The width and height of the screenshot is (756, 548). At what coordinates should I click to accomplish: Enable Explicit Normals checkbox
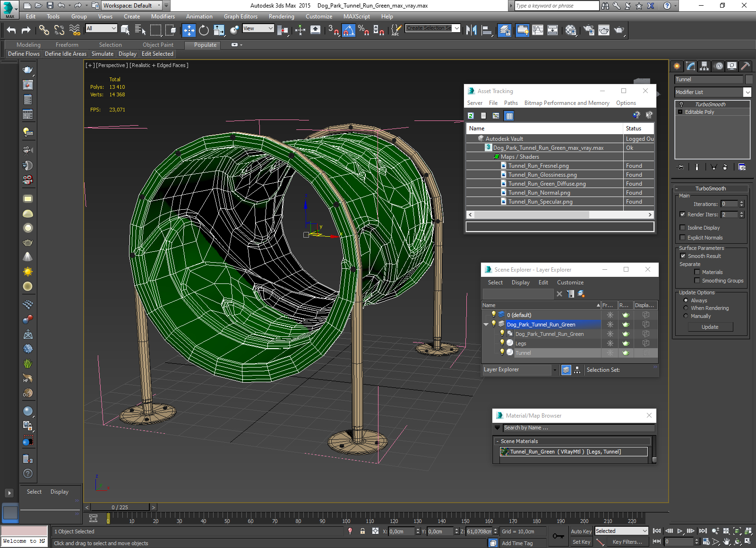coord(682,237)
